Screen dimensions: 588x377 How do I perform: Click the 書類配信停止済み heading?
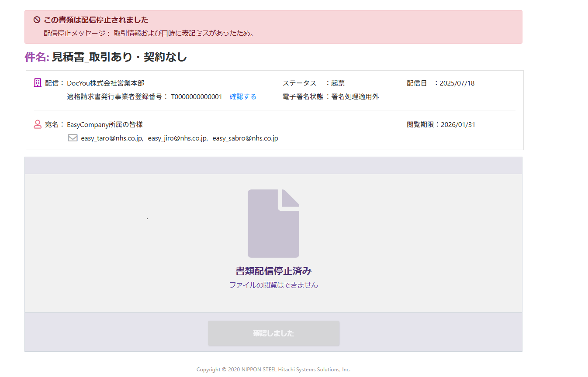(x=273, y=271)
